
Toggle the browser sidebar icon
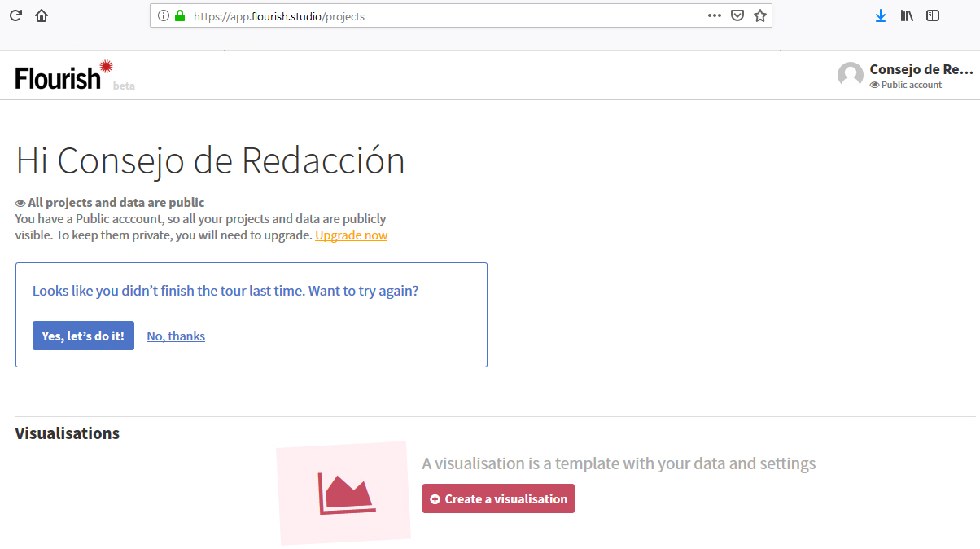tap(933, 15)
